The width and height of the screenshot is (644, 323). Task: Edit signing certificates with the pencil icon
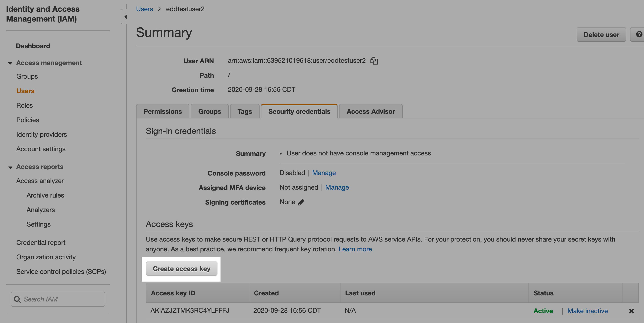tap(301, 202)
